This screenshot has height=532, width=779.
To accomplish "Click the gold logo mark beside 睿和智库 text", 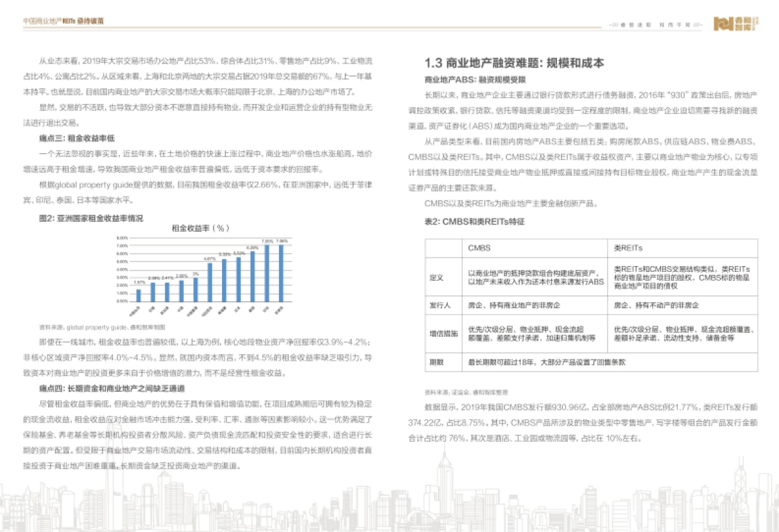I will click(x=724, y=23).
